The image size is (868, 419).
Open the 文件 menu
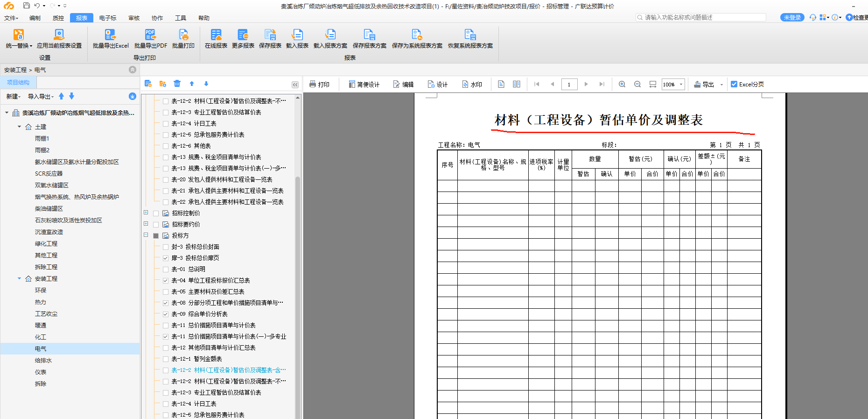pyautogui.click(x=11, y=18)
